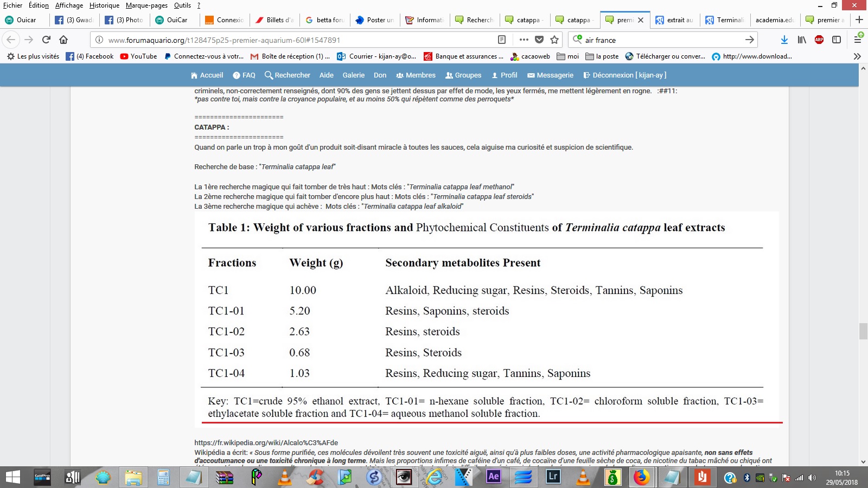Open the 'moi' bookmark folder
The image size is (868, 488).
tap(568, 56)
